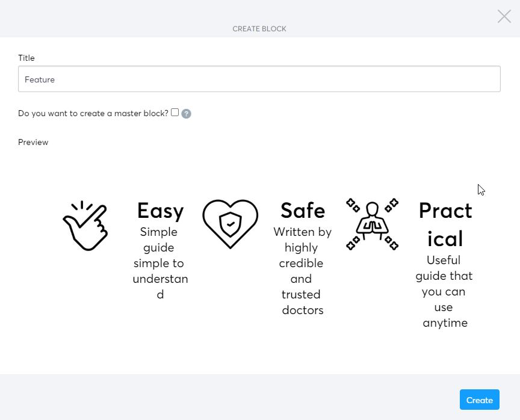Click the Title field label
Screen dimensions: 520x420
click(x=26, y=58)
